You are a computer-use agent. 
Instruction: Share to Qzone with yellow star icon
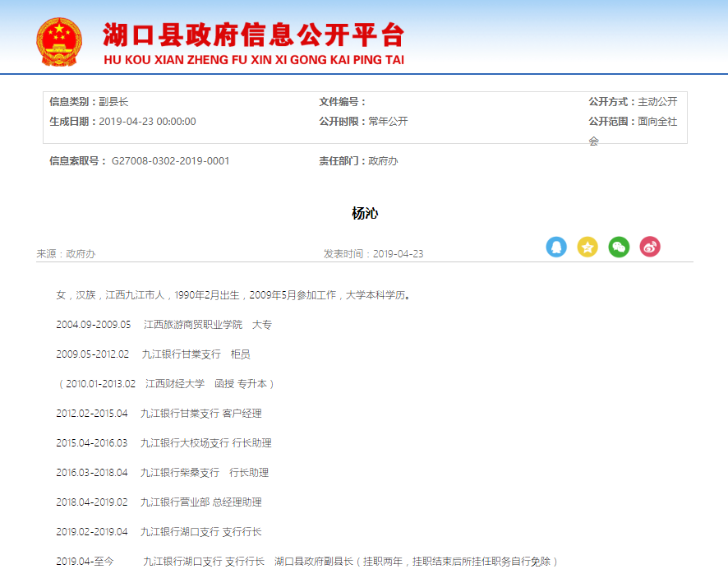[587, 247]
